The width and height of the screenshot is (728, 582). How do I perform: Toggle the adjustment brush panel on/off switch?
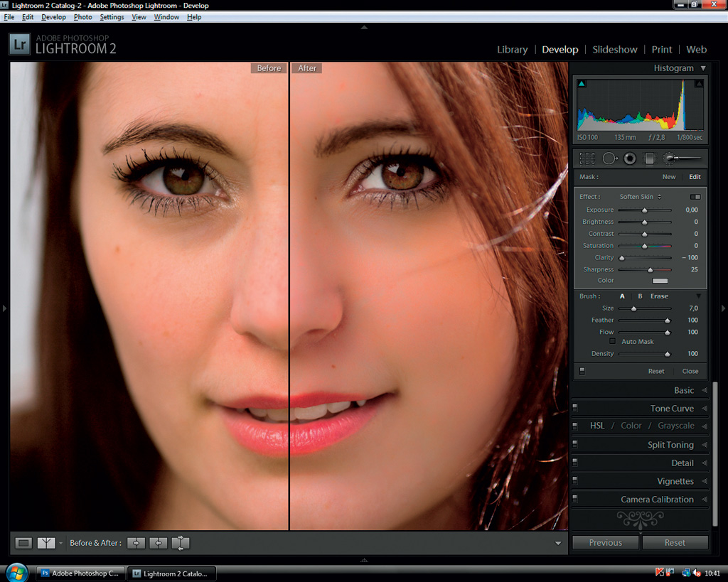tap(582, 371)
